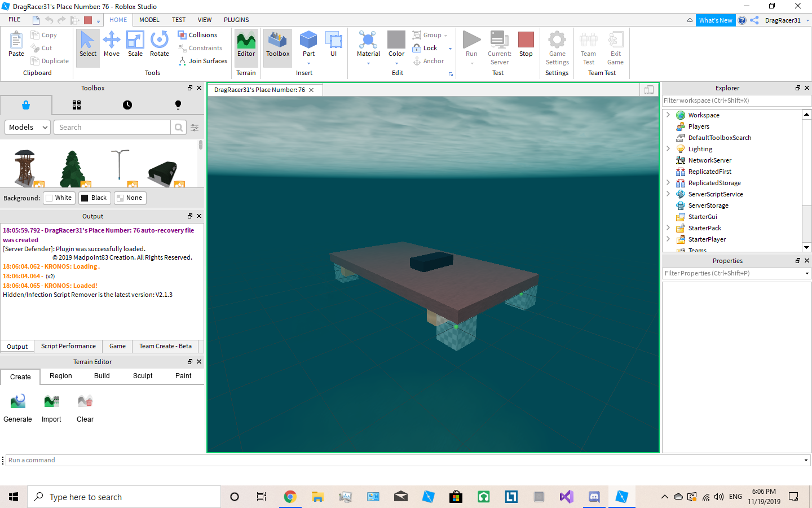Open Toolbox search filter options
Viewport: 812px width, 508px height.
pyautogui.click(x=195, y=128)
